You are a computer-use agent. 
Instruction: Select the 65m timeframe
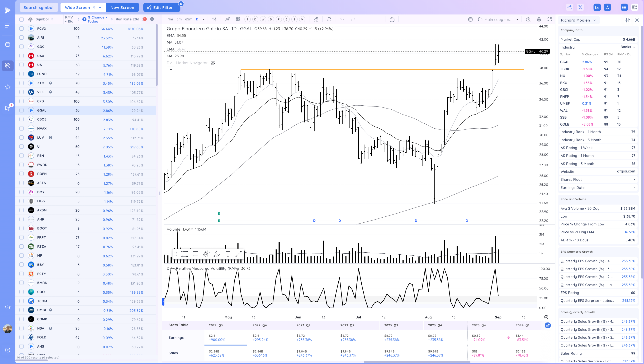pos(189,19)
